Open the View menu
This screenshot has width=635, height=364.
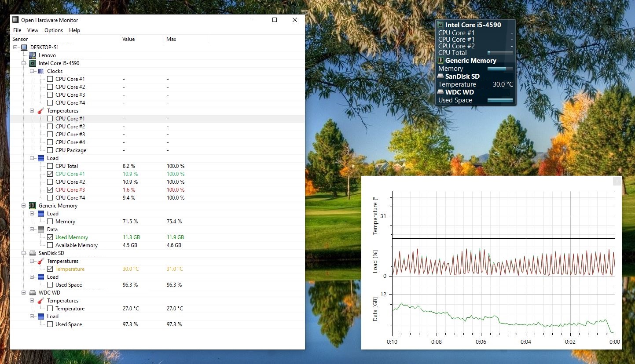[x=33, y=30]
